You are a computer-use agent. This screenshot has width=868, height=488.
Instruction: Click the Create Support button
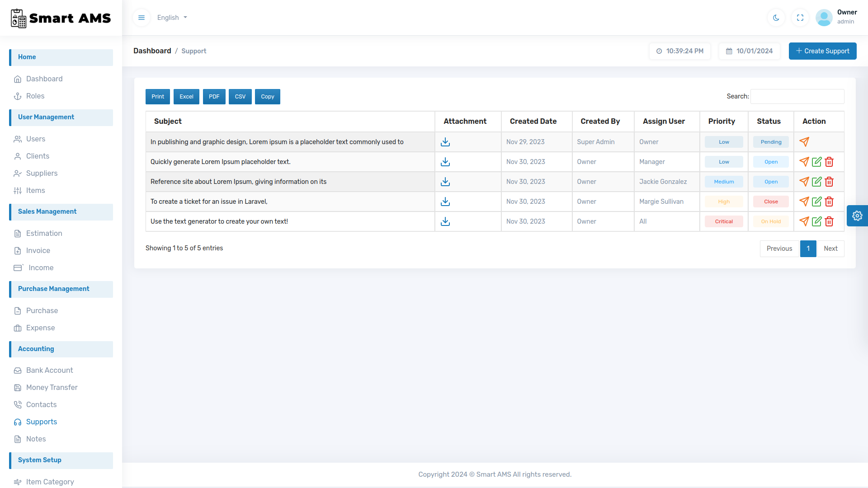coord(823,51)
